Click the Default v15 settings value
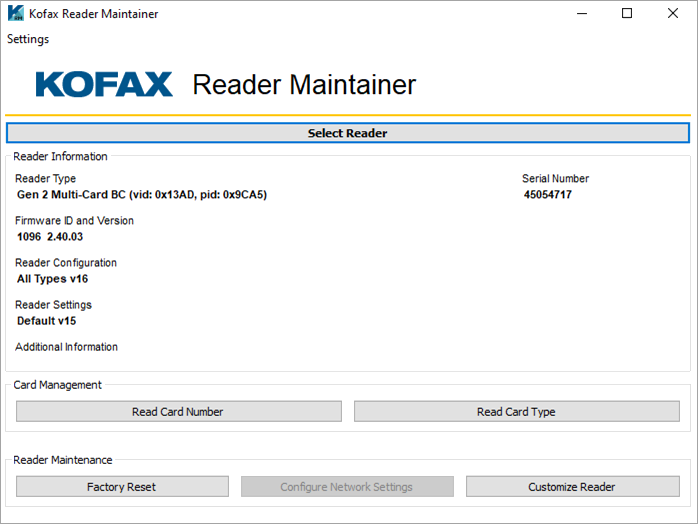Image resolution: width=698 pixels, height=524 pixels. (46, 321)
